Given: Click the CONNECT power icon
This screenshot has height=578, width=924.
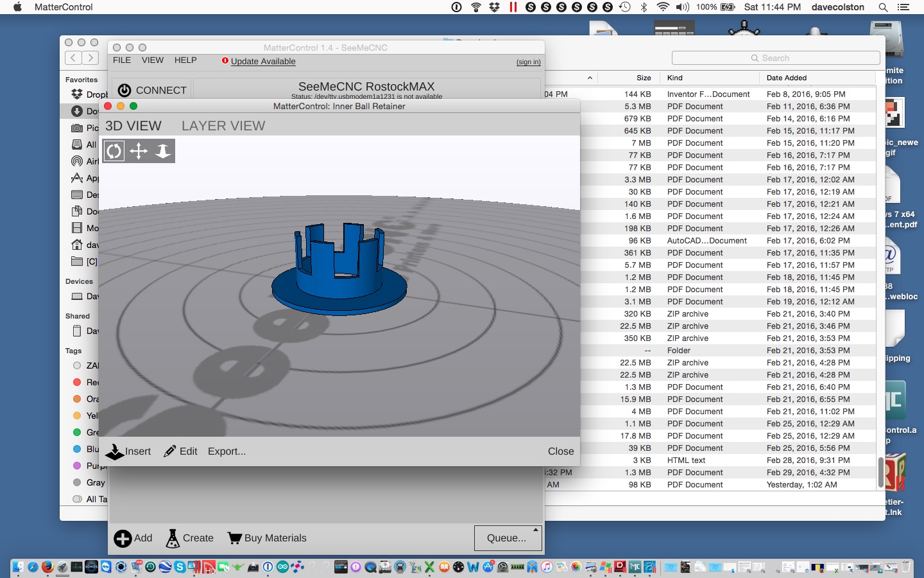Looking at the screenshot, I should [x=124, y=91].
